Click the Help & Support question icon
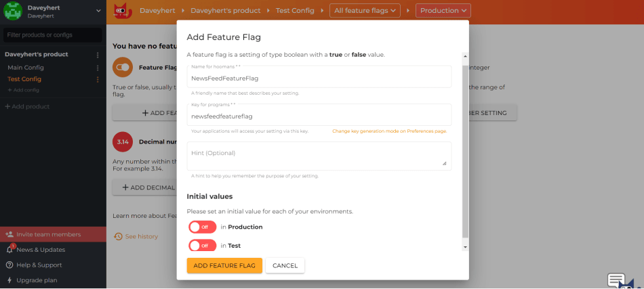This screenshot has width=644, height=289. pyautogui.click(x=9, y=265)
